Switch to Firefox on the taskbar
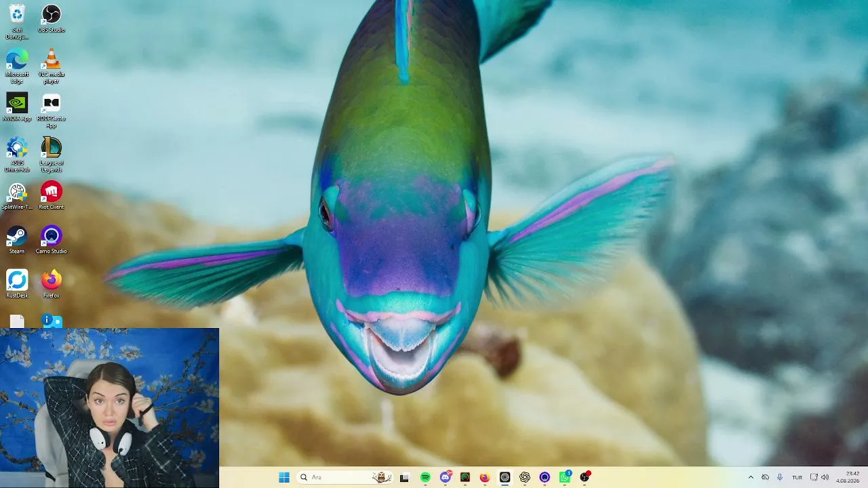Image resolution: width=868 pixels, height=488 pixels. 484,477
